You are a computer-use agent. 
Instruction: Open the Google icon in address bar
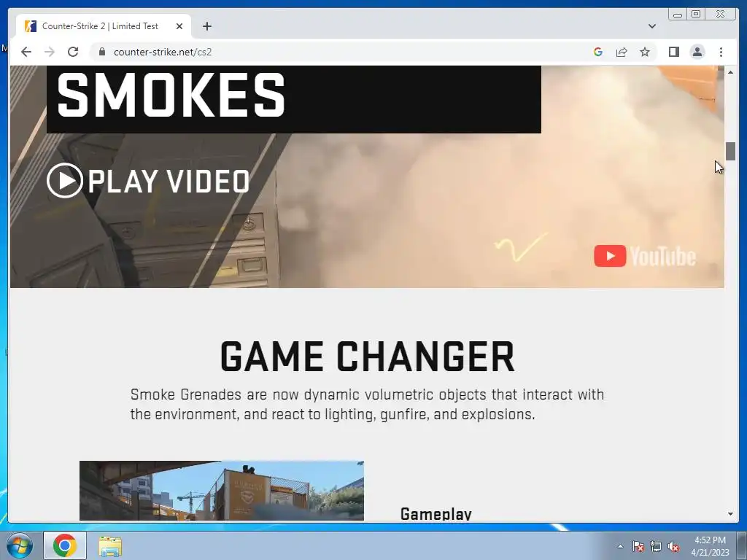598,52
